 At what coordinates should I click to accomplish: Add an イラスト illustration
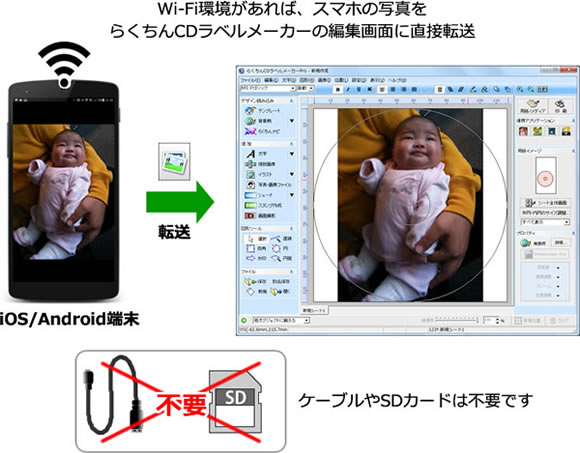point(259,174)
